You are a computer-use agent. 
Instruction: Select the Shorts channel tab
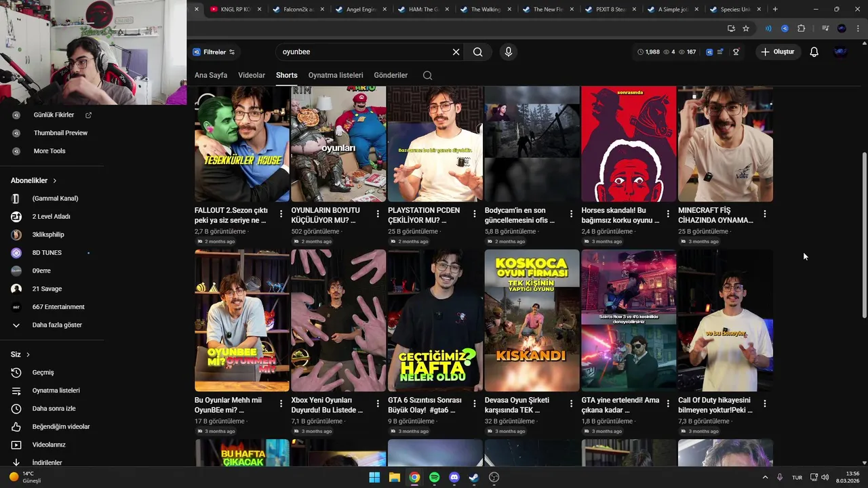(287, 75)
